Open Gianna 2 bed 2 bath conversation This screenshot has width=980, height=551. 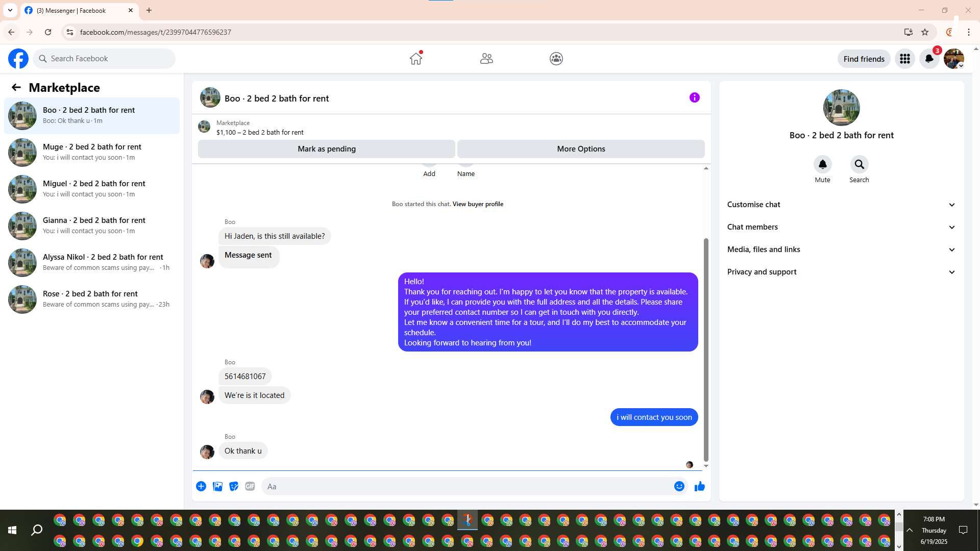pos(92,226)
